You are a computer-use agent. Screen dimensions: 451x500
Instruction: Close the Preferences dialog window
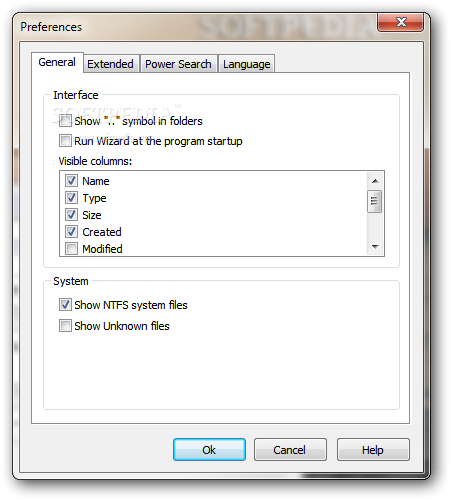point(400,22)
